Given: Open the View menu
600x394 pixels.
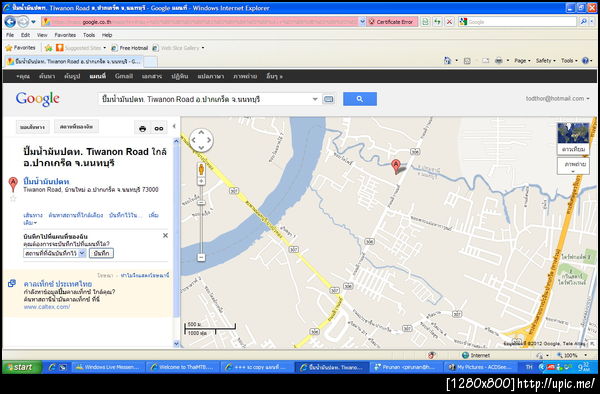Looking at the screenshot, I should click(x=42, y=35).
